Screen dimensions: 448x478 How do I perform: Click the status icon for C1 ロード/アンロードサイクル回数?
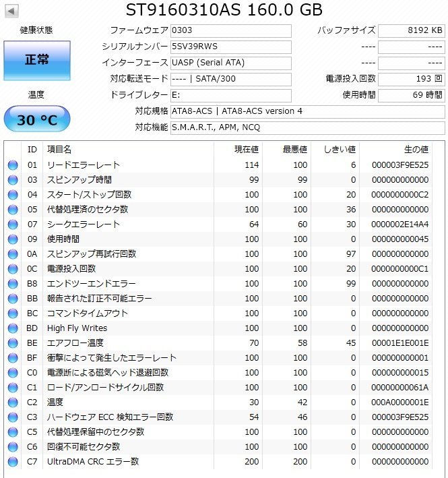coord(13,388)
